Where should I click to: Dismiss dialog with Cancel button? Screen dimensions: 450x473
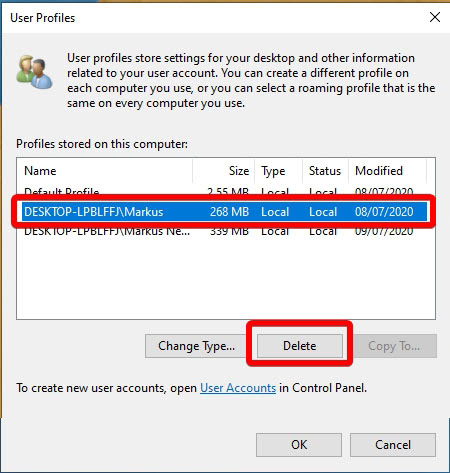(x=393, y=445)
